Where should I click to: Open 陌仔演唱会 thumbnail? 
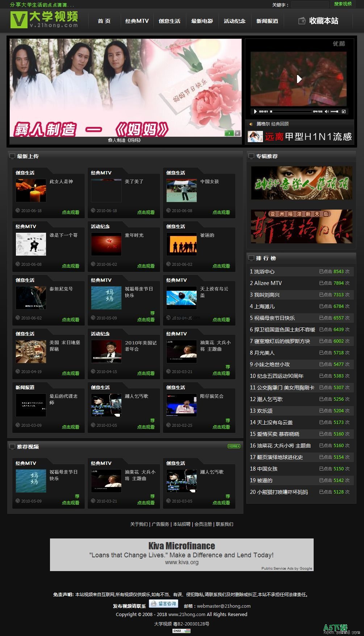181,405
